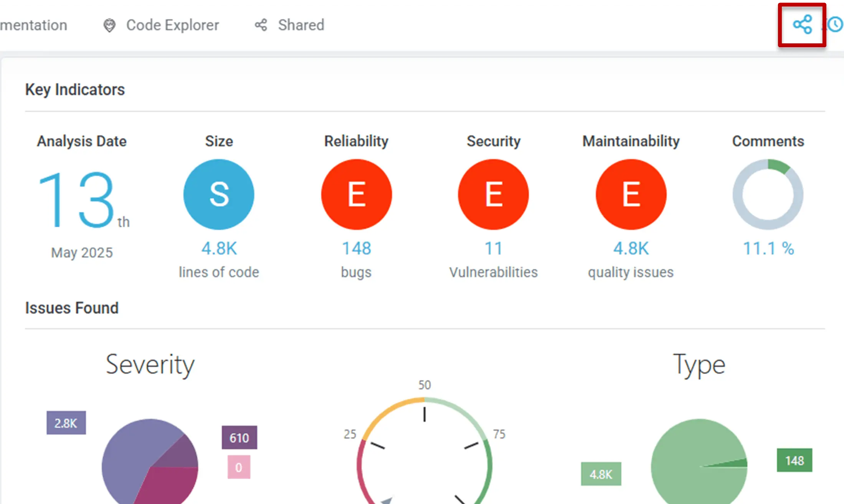The image size is (844, 504).
Task: Click the Maintainability indicator label
Action: point(631,141)
